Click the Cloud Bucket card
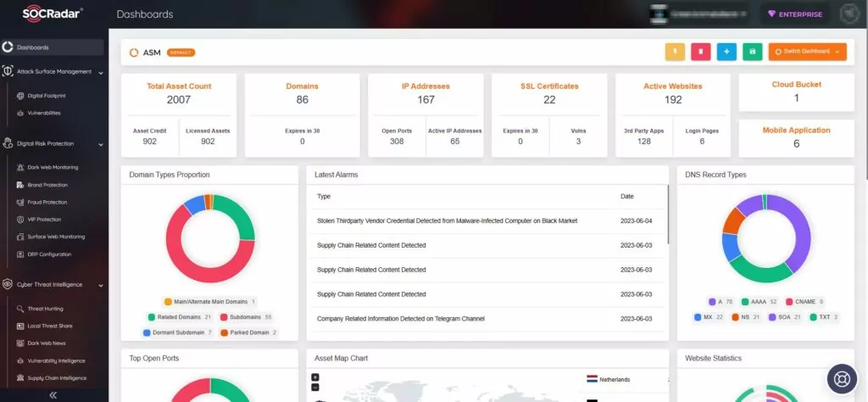868x402 pixels. coord(797,92)
